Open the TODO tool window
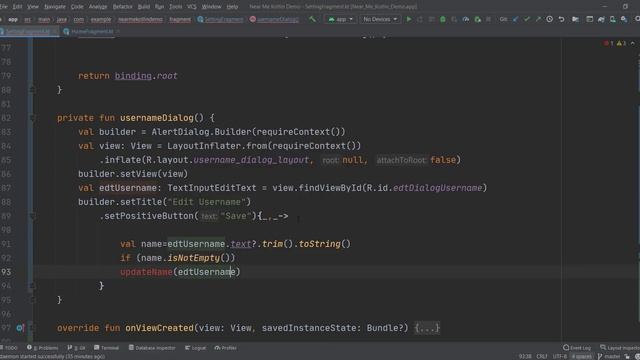Screen dimensions: 640x360 [x=9, y=348]
